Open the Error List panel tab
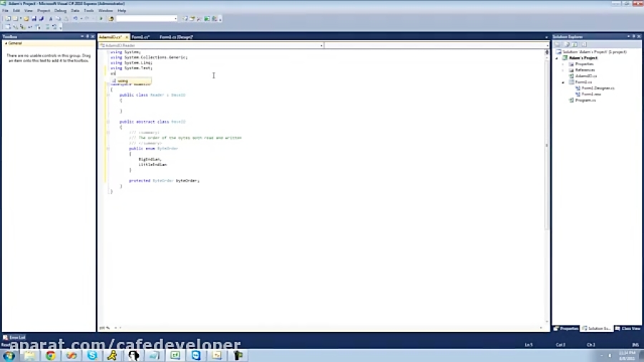 (x=14, y=338)
